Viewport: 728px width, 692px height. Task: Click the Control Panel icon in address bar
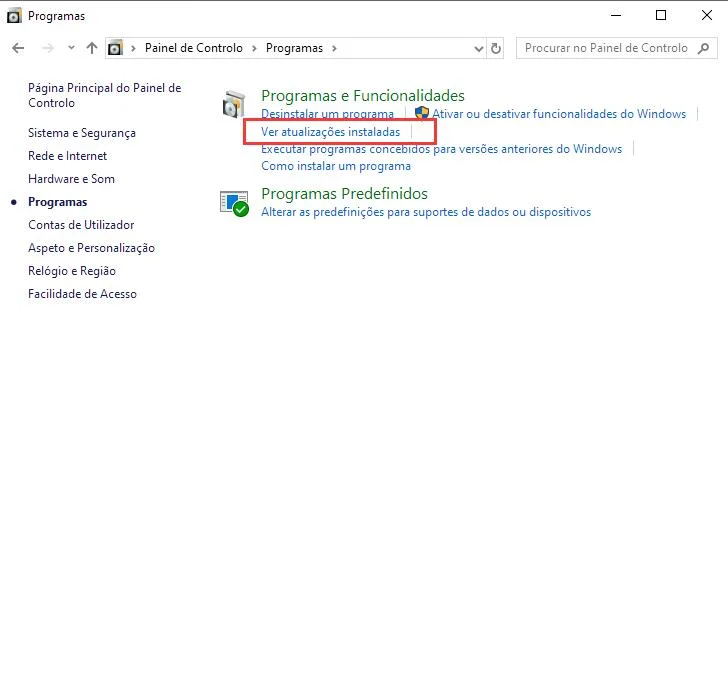115,48
